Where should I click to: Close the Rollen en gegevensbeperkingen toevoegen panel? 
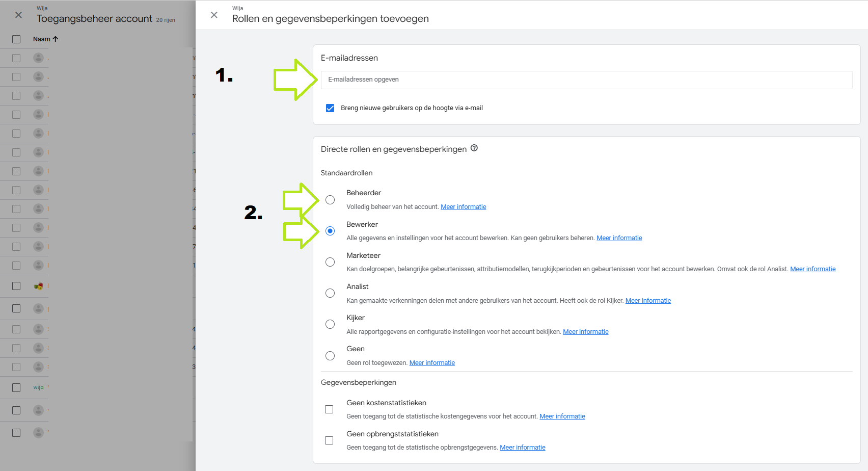(214, 15)
